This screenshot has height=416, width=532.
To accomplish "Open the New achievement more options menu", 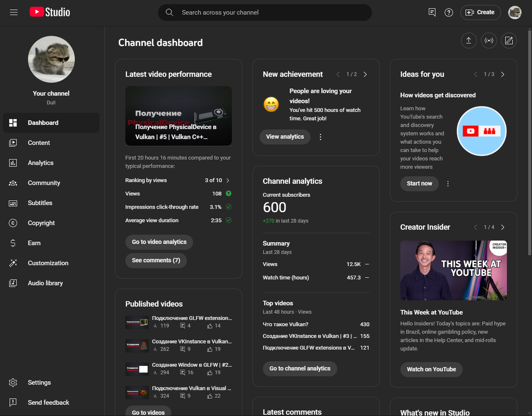I will [x=321, y=137].
